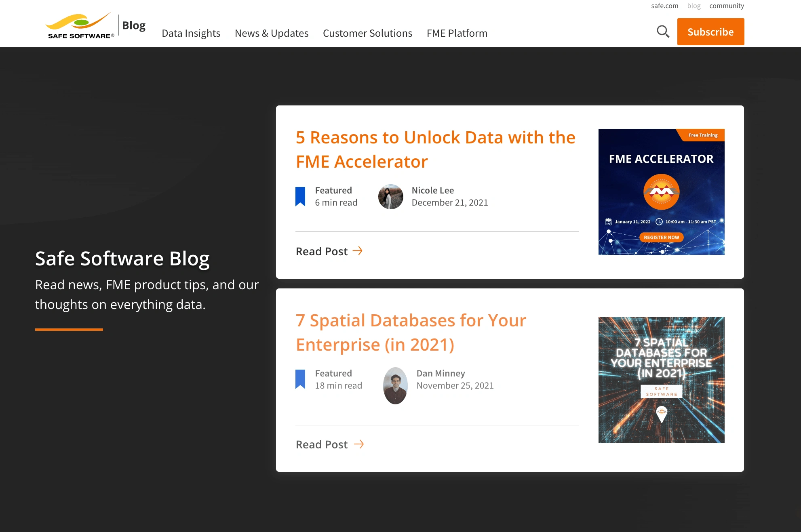
Task: Open the Data Insights menu
Action: click(191, 33)
